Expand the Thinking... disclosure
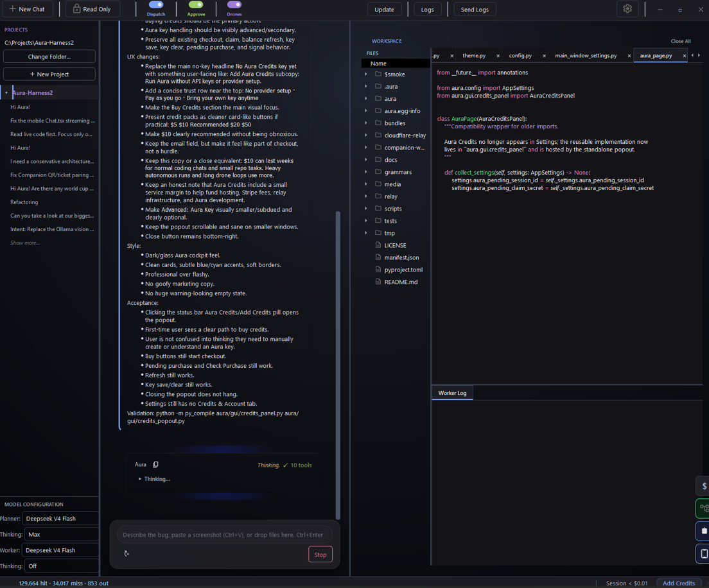 [140, 479]
